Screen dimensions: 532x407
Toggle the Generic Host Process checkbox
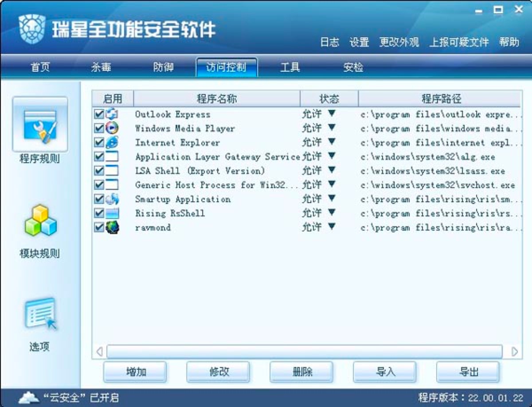pyautogui.click(x=99, y=185)
